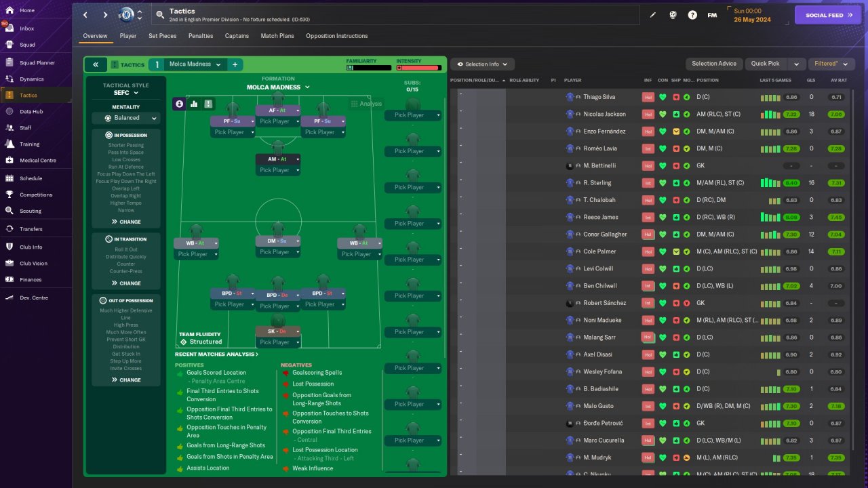The width and height of the screenshot is (868, 488).
Task: Click Change under In Transition
Action: pyautogui.click(x=126, y=283)
